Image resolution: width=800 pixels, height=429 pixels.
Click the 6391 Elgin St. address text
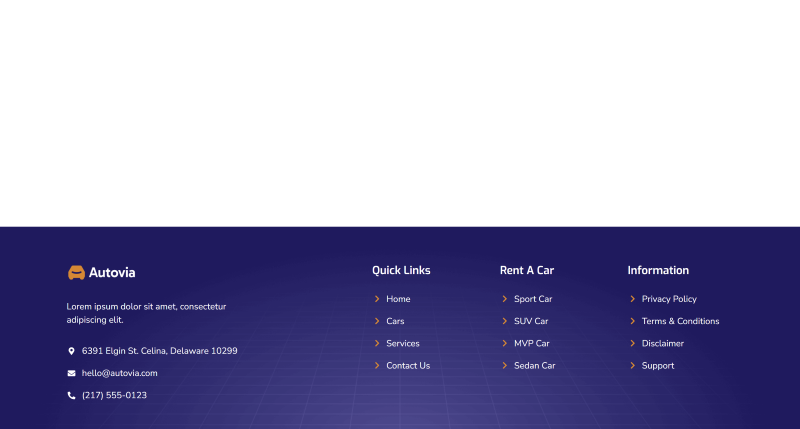point(159,351)
